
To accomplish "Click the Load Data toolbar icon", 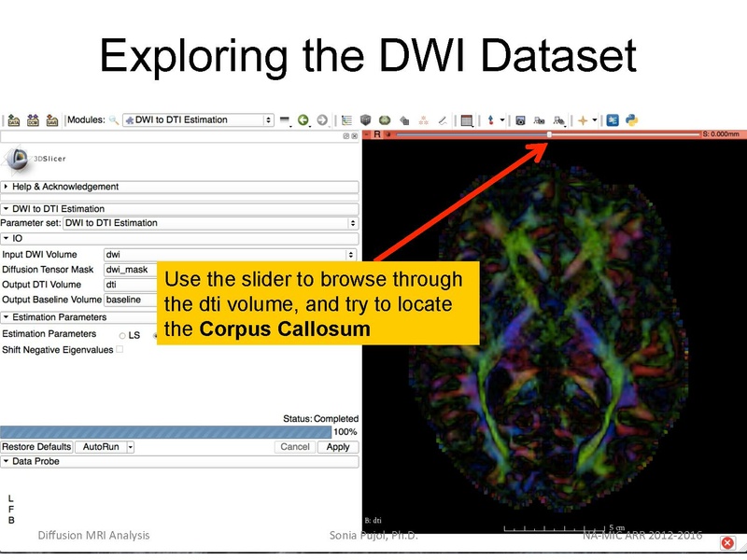I will click(14, 120).
